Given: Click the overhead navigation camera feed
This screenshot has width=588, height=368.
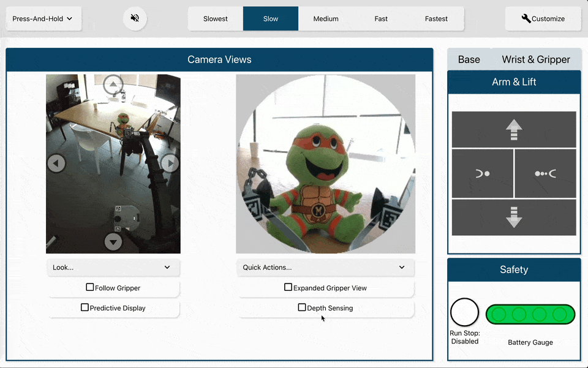Looking at the screenshot, I should (x=113, y=163).
